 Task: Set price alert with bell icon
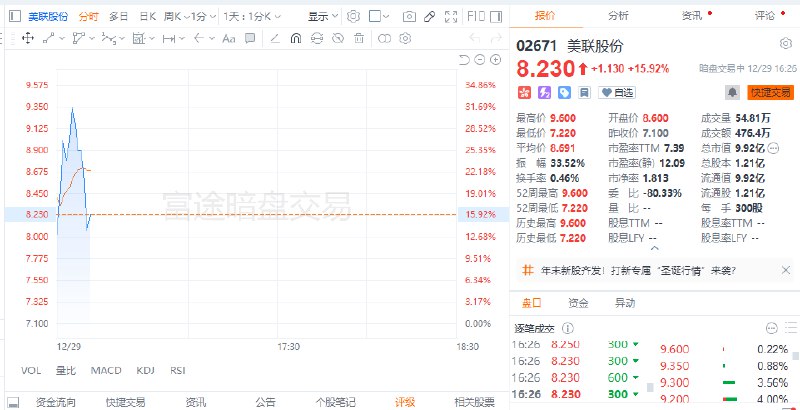click(733, 92)
